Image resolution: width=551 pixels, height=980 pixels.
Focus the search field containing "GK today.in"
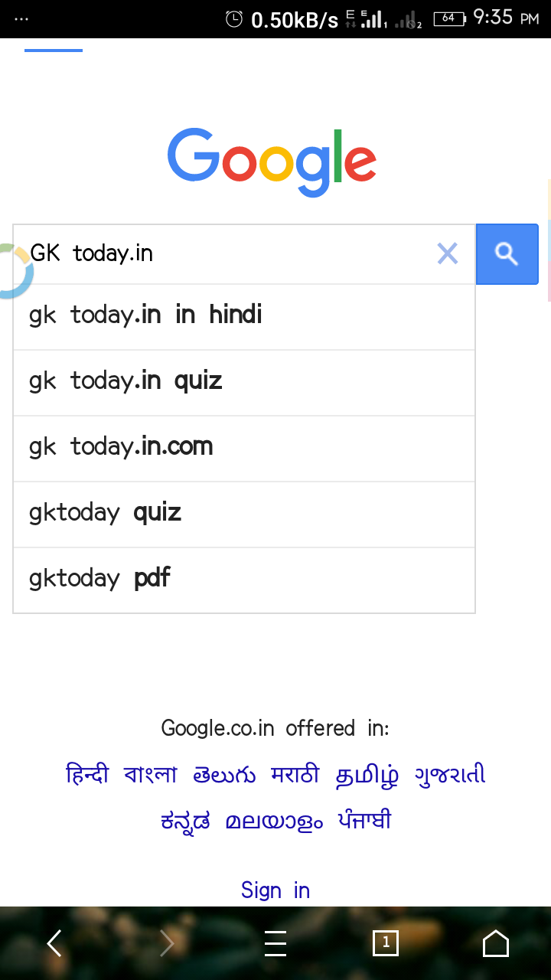(230, 253)
